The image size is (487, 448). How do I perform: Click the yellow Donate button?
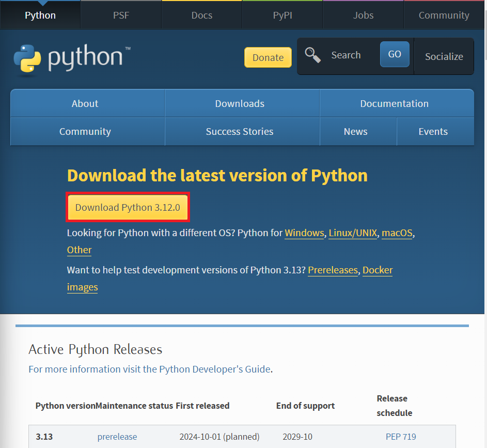268,57
